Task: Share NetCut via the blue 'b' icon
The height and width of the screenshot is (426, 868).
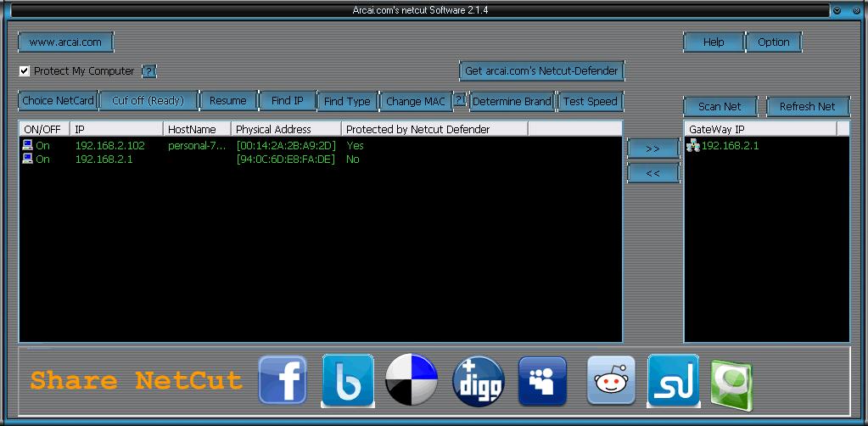Action: pyautogui.click(x=348, y=380)
